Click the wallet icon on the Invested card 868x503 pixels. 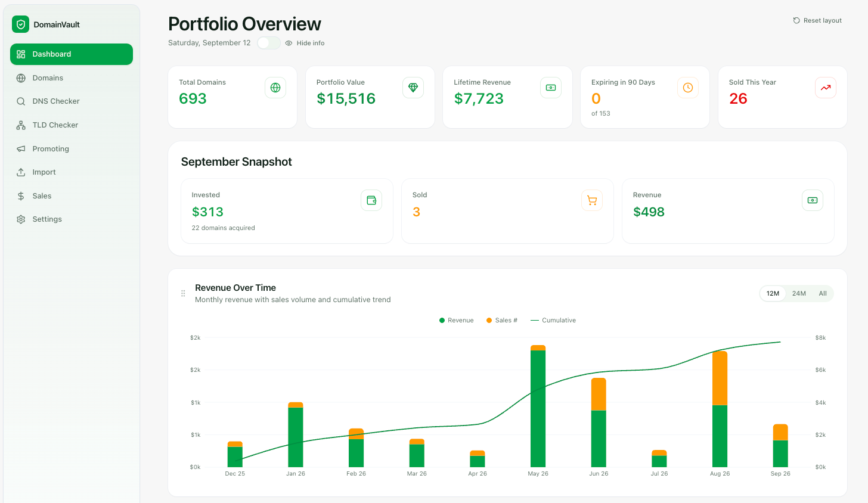371,200
